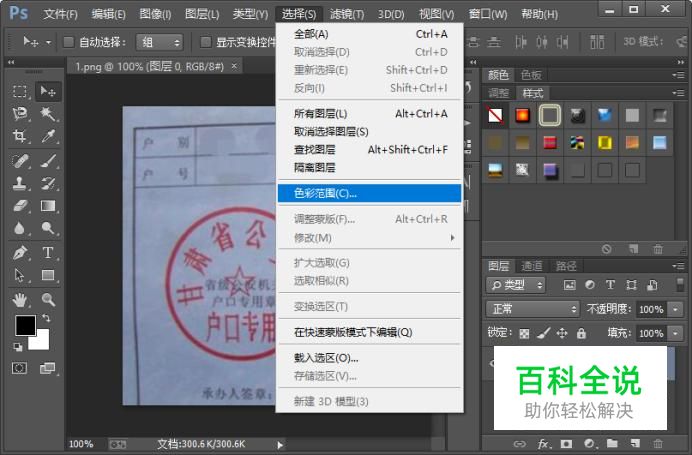Select the Blur tool
The width and height of the screenshot is (692, 455).
[x=19, y=228]
